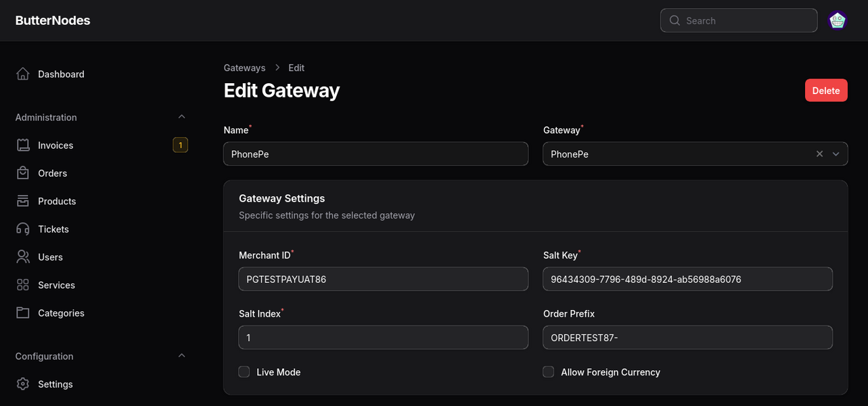This screenshot has height=406, width=868.
Task: Open Settings via the gear icon
Action: coord(23,384)
